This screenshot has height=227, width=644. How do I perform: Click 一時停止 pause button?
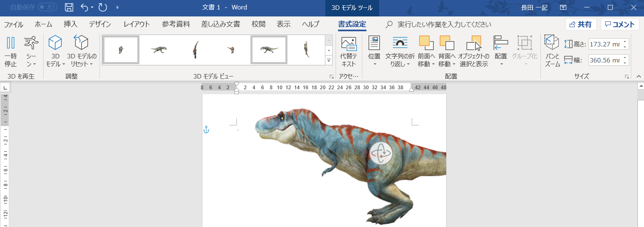pos(11,52)
